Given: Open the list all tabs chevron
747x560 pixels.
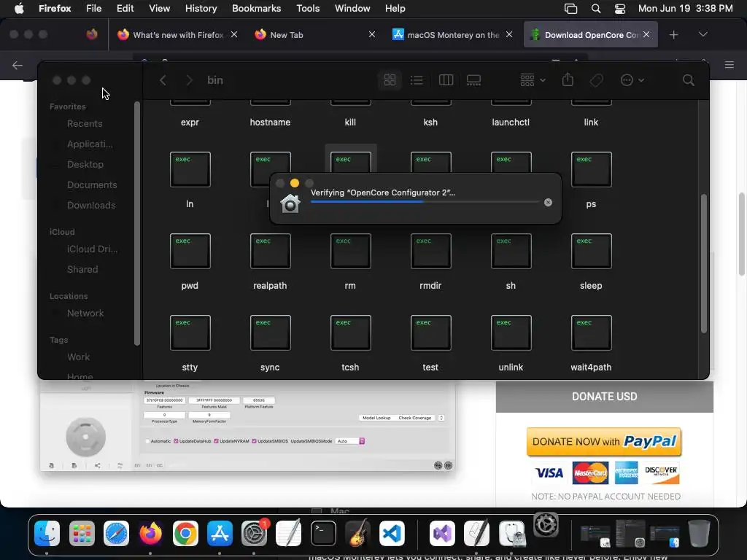Looking at the screenshot, I should (703, 34).
